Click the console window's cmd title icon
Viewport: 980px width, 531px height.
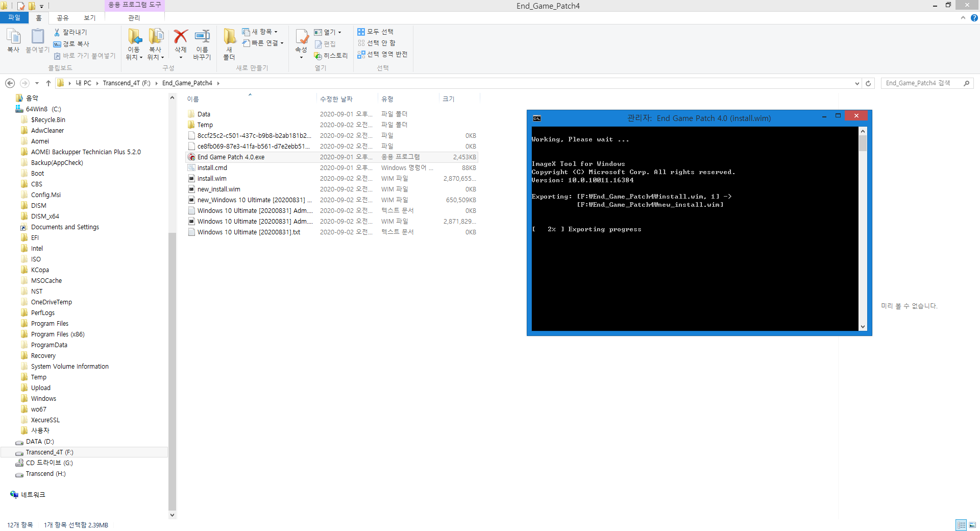click(537, 118)
